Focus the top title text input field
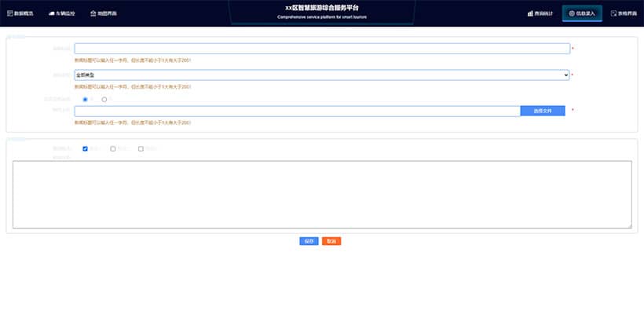 [321, 49]
